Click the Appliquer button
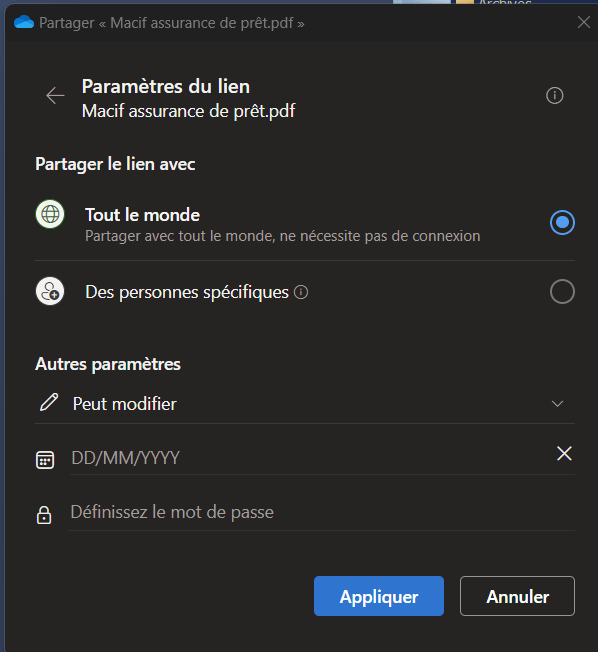Image resolution: width=598 pixels, height=652 pixels. pyautogui.click(x=379, y=596)
